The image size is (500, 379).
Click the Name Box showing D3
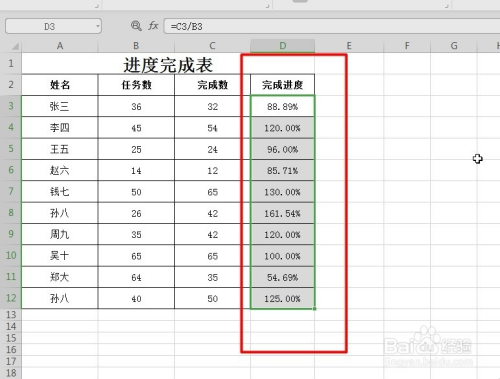coord(53,26)
